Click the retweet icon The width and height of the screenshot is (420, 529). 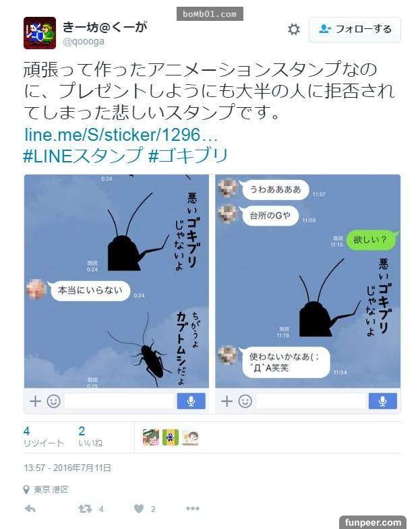(85, 509)
